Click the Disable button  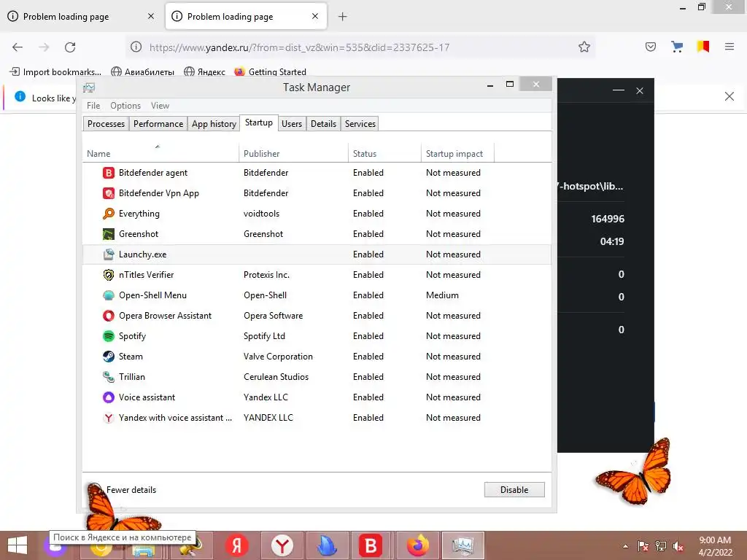click(x=514, y=489)
